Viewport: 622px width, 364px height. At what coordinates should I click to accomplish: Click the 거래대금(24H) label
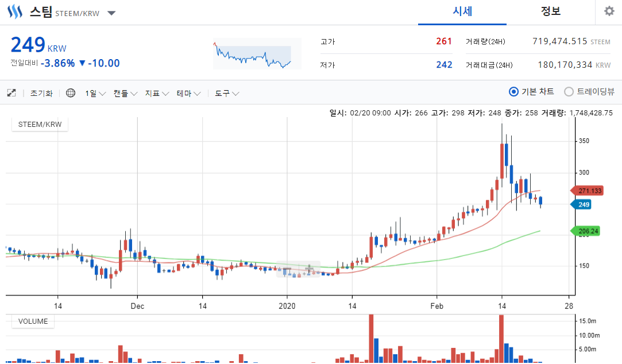click(489, 65)
